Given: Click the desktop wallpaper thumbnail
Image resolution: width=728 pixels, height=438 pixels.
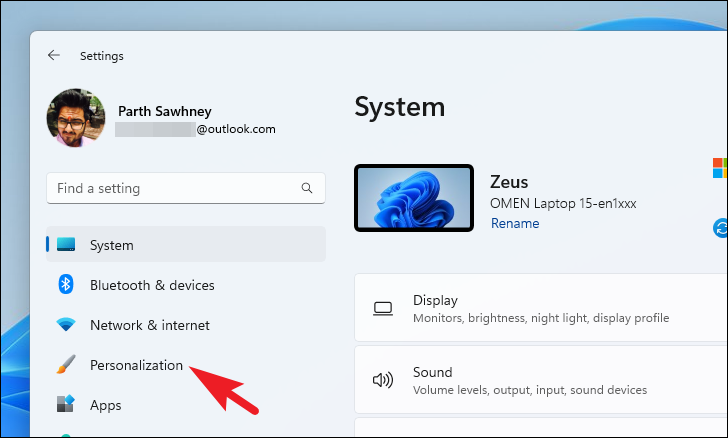Looking at the screenshot, I should click(x=414, y=198).
